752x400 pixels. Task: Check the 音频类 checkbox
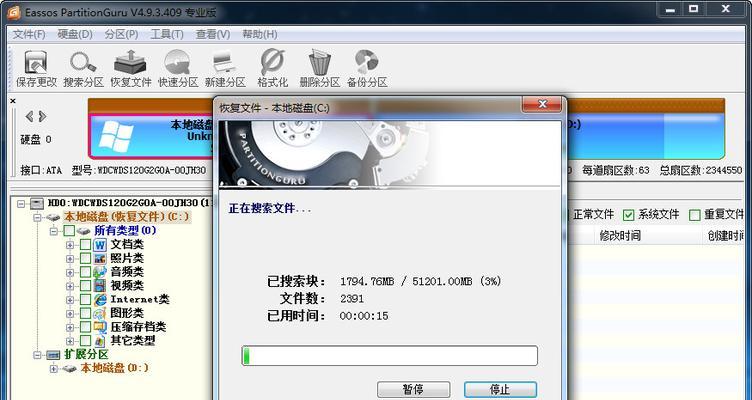click(85, 272)
